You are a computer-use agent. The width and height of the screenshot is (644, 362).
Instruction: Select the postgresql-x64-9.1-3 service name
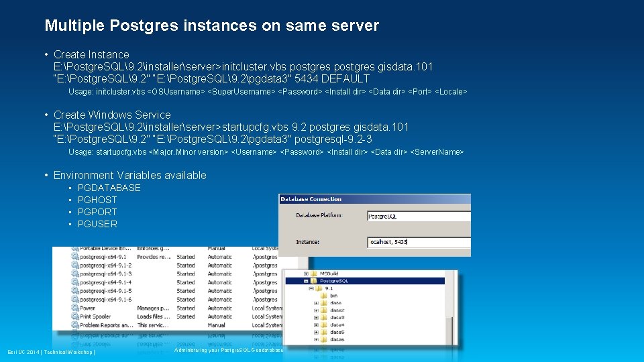point(105,274)
